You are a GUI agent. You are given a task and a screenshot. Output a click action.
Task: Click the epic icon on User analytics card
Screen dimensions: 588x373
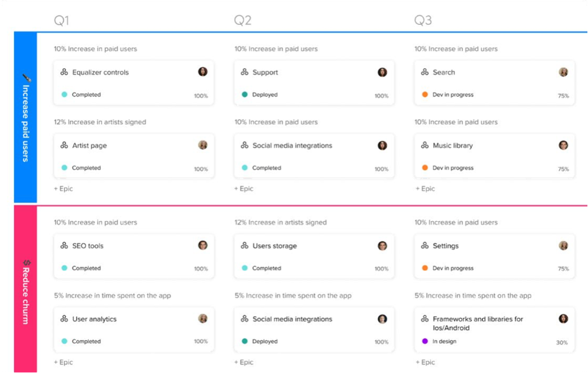[x=64, y=319]
